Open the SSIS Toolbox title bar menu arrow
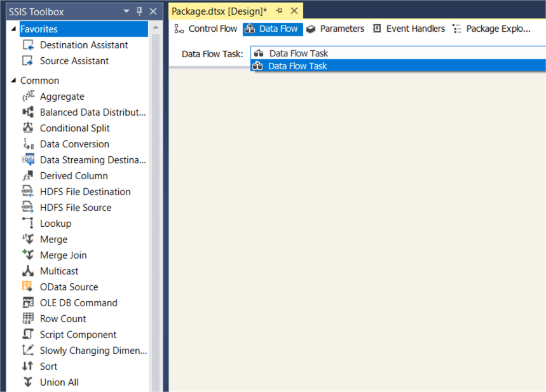 click(x=125, y=10)
